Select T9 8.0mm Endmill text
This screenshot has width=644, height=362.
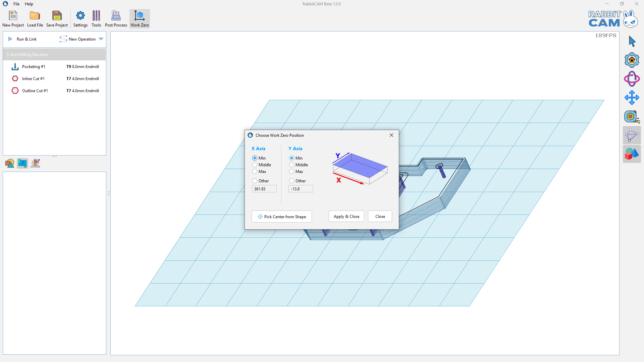point(83,67)
